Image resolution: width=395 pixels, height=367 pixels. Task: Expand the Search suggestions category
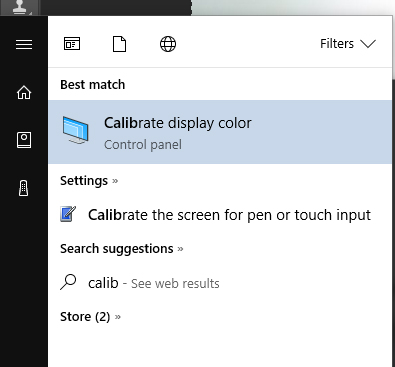click(x=122, y=249)
